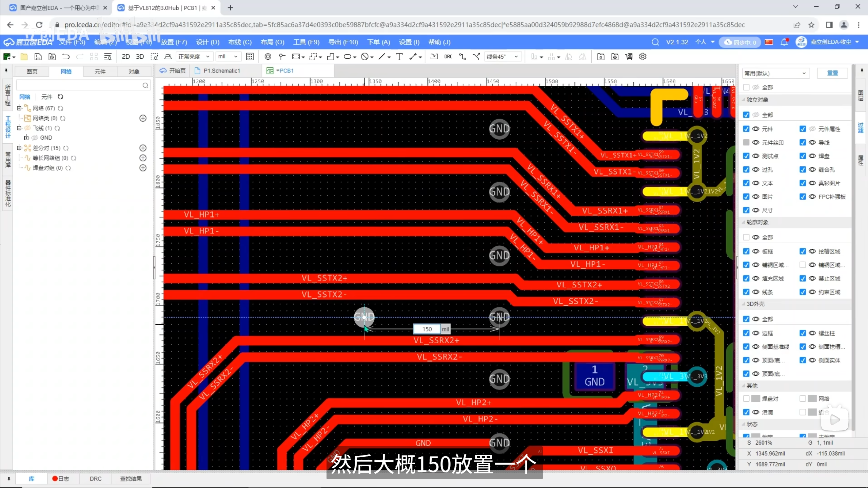Click the notification bell icon
868x488 pixels.
point(784,42)
